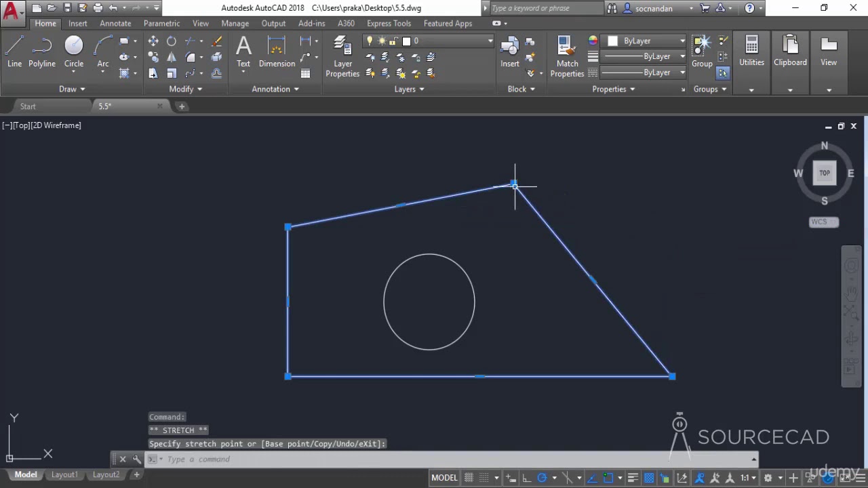Add a new drawing tab with plus
The image size is (868, 488).
(x=182, y=106)
